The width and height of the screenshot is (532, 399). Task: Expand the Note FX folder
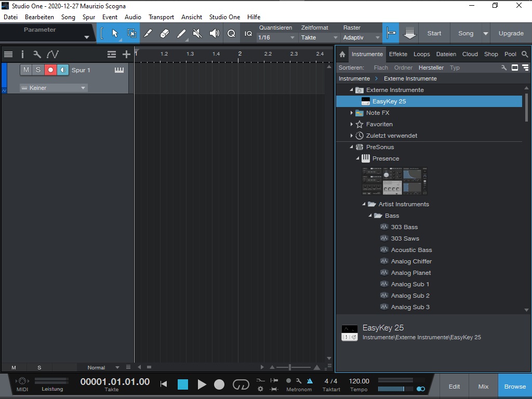pos(352,113)
